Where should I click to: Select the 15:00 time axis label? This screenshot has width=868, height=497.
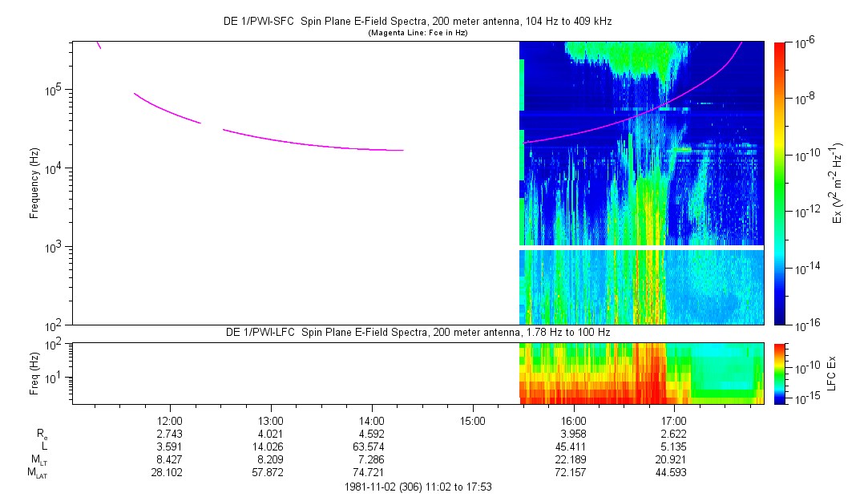pyautogui.click(x=473, y=421)
